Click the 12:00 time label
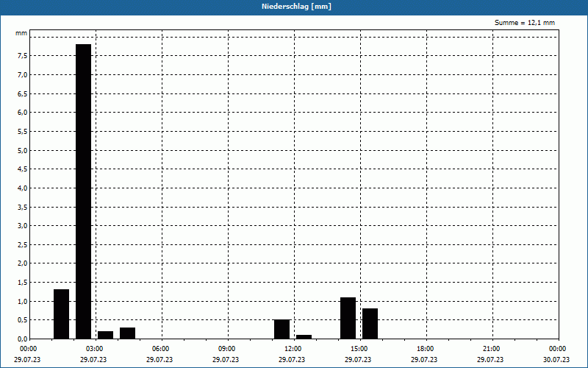The width and height of the screenshot is (588, 368). [x=293, y=349]
